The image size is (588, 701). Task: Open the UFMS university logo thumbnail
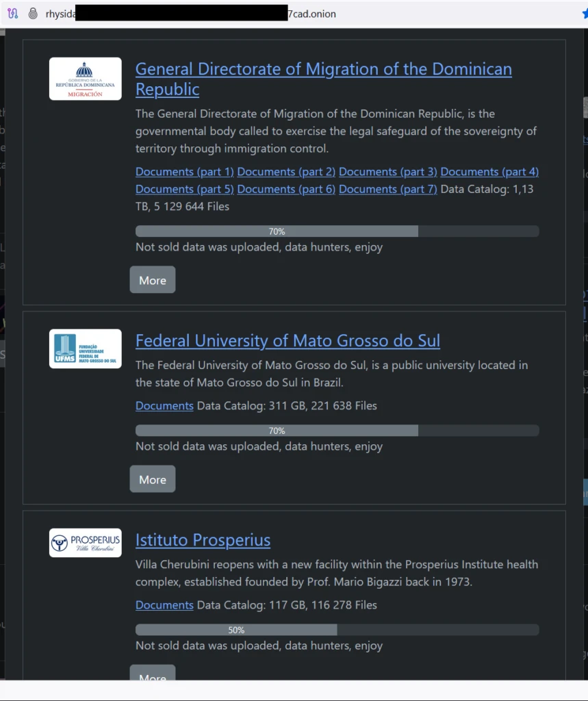[x=85, y=348]
